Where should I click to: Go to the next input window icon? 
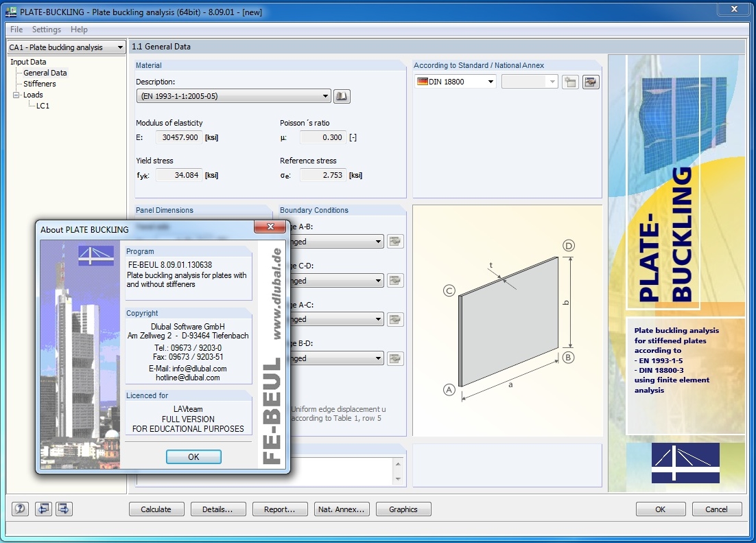click(x=64, y=509)
